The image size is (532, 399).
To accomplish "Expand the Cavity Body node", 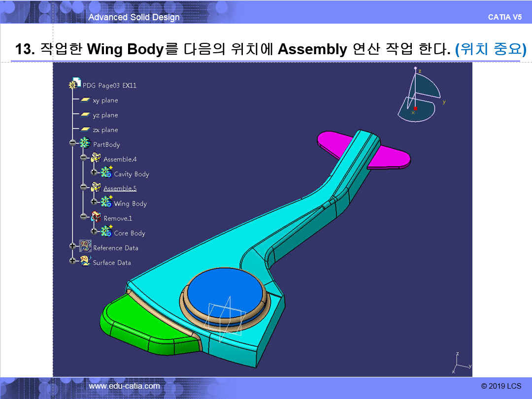I will 94,173.
